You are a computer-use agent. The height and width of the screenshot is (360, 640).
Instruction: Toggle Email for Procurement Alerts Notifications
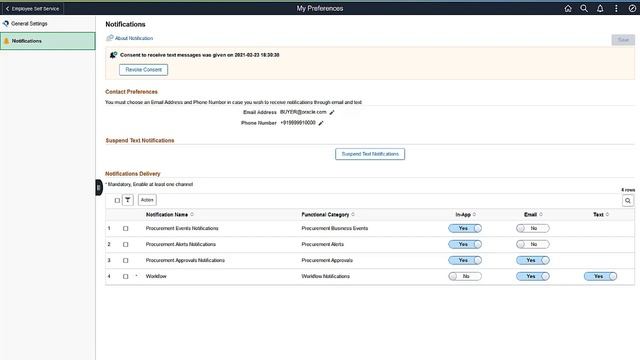tap(533, 244)
